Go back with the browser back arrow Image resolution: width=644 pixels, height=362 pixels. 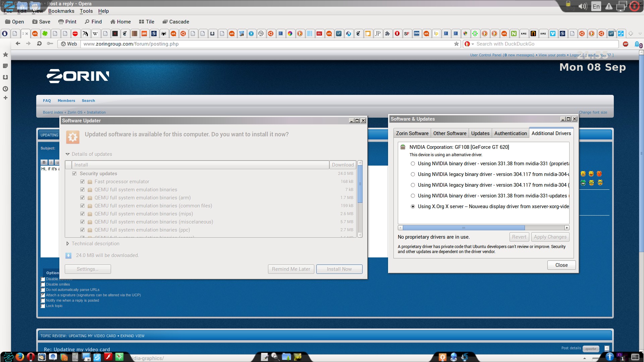pos(18,44)
